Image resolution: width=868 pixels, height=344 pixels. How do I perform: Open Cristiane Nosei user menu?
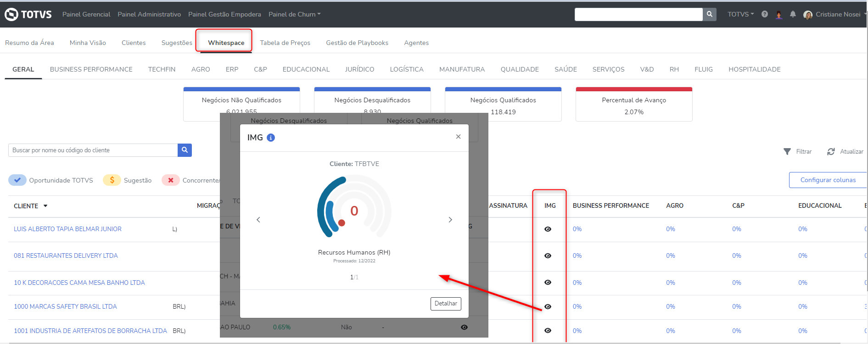[x=834, y=14]
